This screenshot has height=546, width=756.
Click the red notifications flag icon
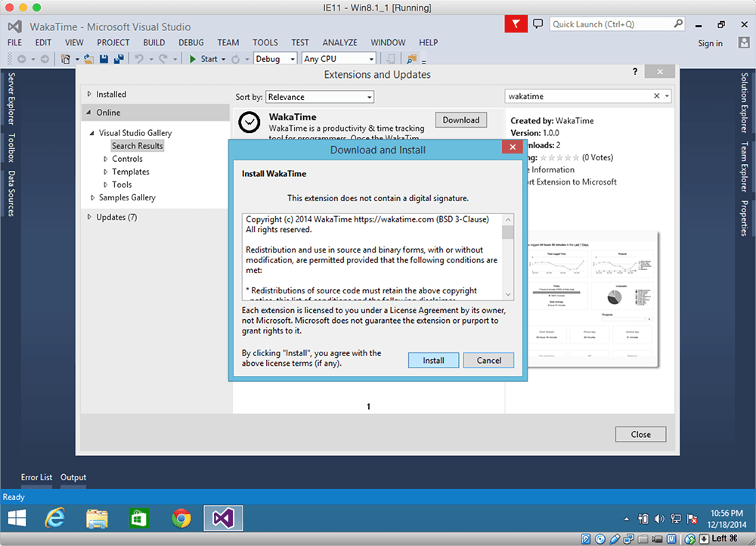click(x=516, y=24)
